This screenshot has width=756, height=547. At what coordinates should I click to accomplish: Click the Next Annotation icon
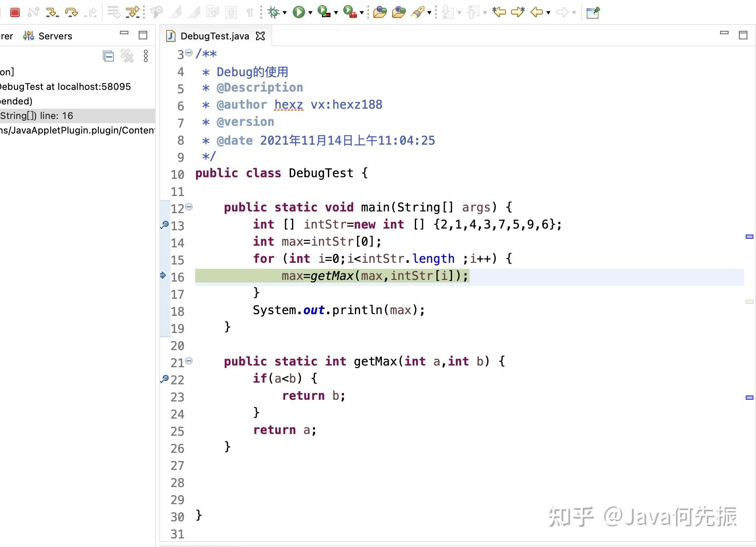pyautogui.click(x=448, y=12)
